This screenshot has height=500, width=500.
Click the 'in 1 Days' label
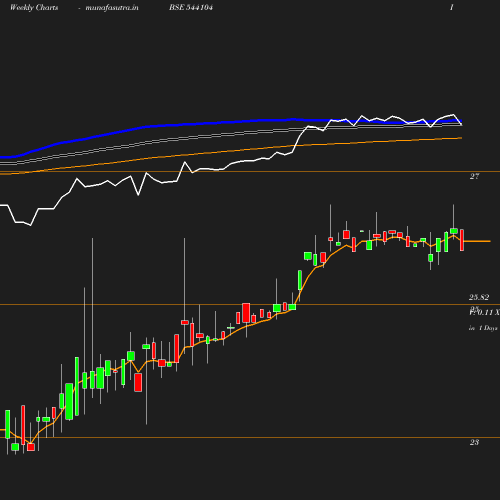coord(483,328)
